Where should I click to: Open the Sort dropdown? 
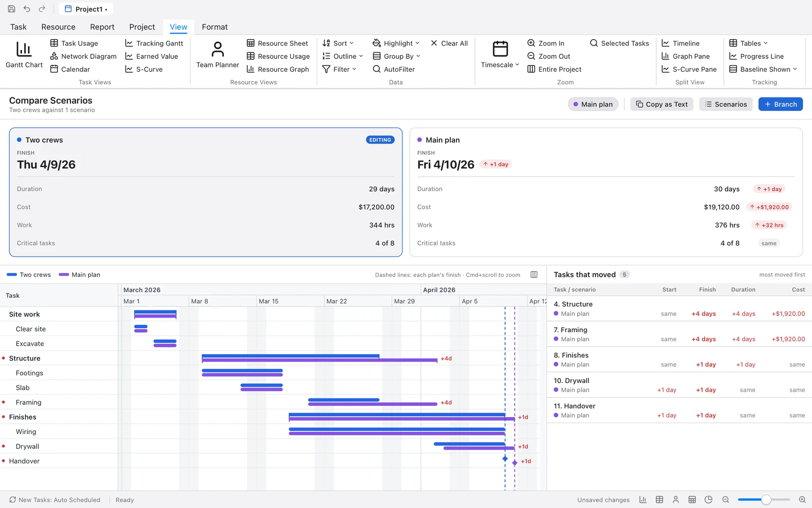coord(338,43)
